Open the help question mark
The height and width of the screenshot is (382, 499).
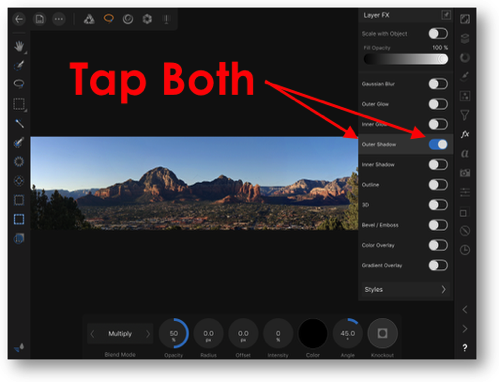coord(465,348)
